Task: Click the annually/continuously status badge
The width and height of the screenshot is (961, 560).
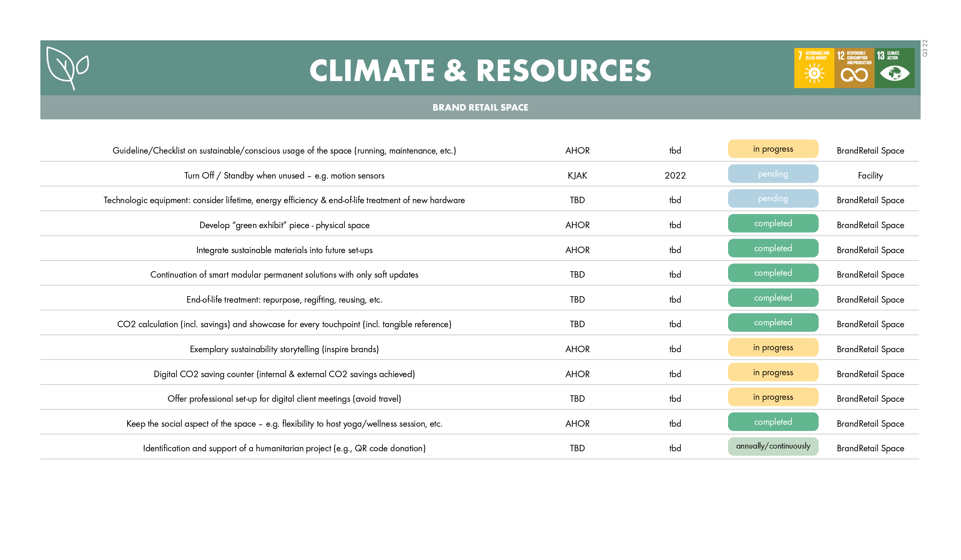Action: click(773, 446)
